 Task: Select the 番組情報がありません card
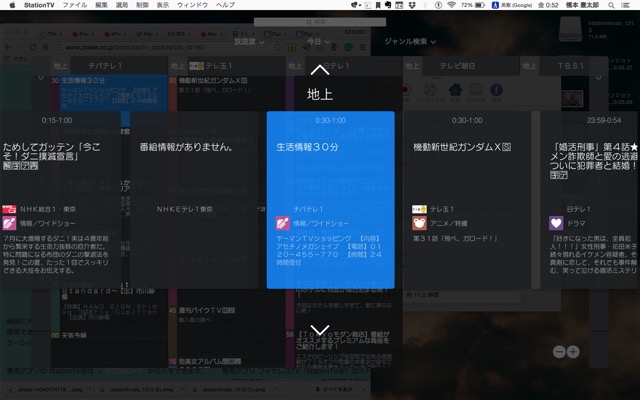point(194,200)
